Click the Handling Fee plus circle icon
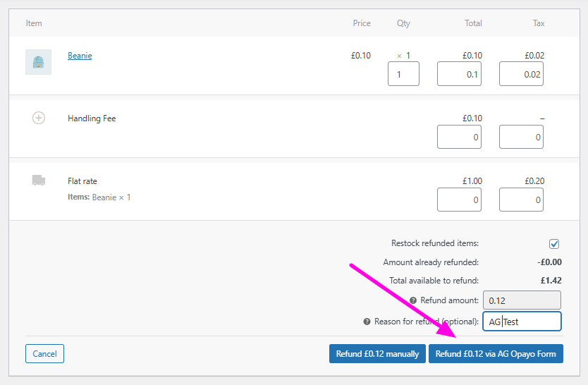 pyautogui.click(x=39, y=118)
